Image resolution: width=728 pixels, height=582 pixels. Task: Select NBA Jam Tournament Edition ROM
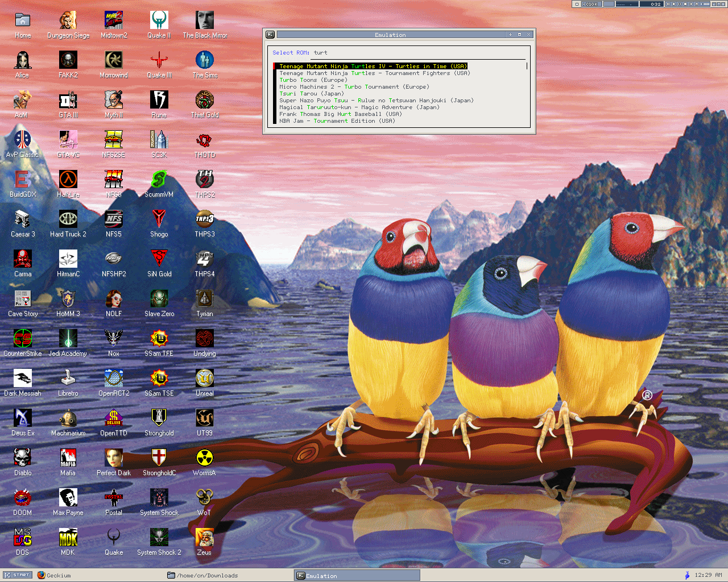(x=337, y=121)
